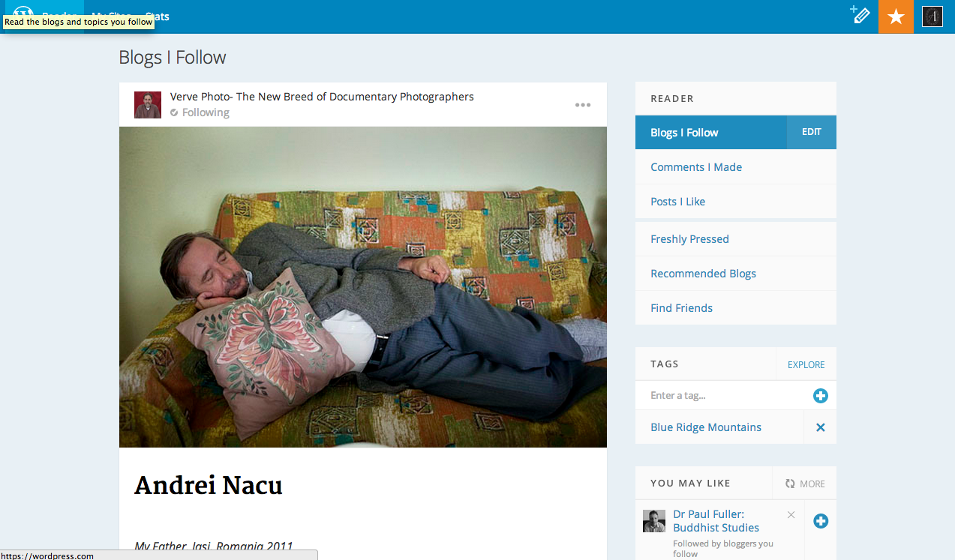Open notifications via the orange star icon
The image size is (955, 560).
click(896, 16)
